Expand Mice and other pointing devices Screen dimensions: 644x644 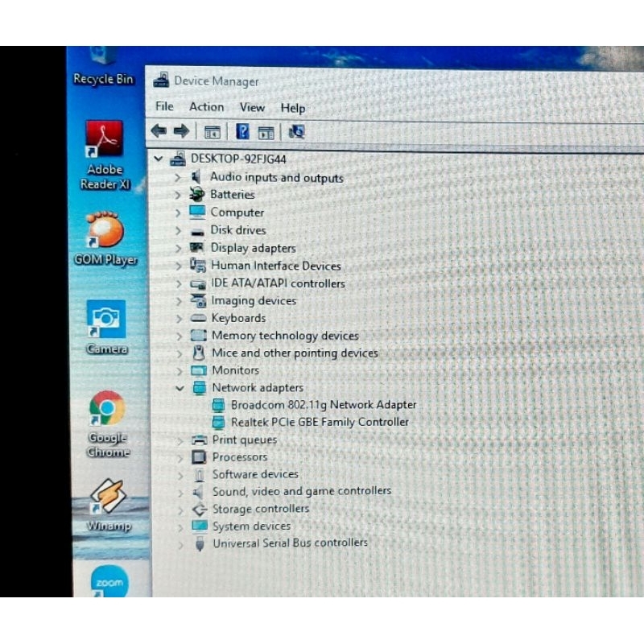coord(179,353)
